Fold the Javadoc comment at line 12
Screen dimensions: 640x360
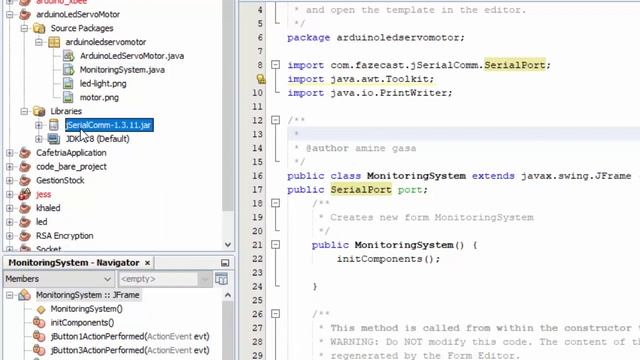(x=276, y=120)
